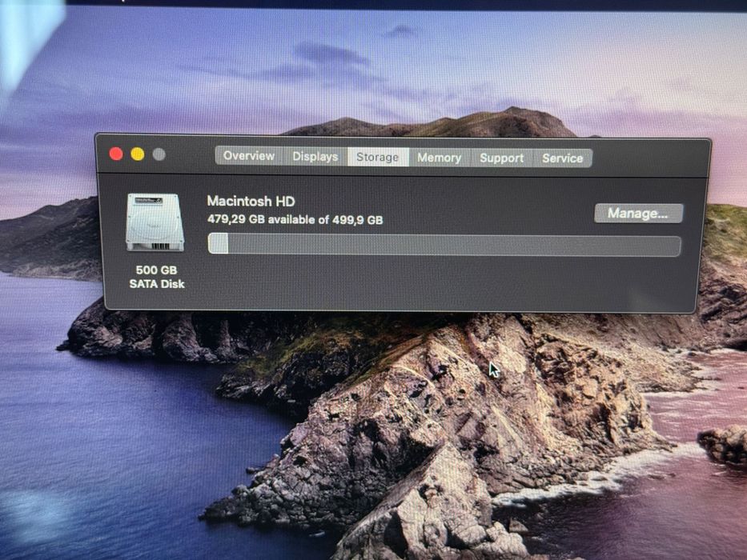Switch to the Overview tab
The height and width of the screenshot is (560, 747).
pyautogui.click(x=249, y=156)
